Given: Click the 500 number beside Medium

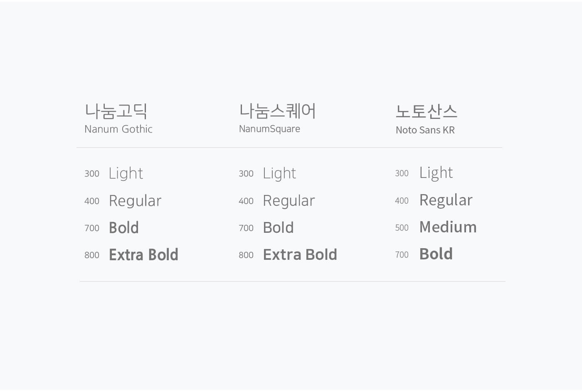Looking at the screenshot, I should 402,228.
